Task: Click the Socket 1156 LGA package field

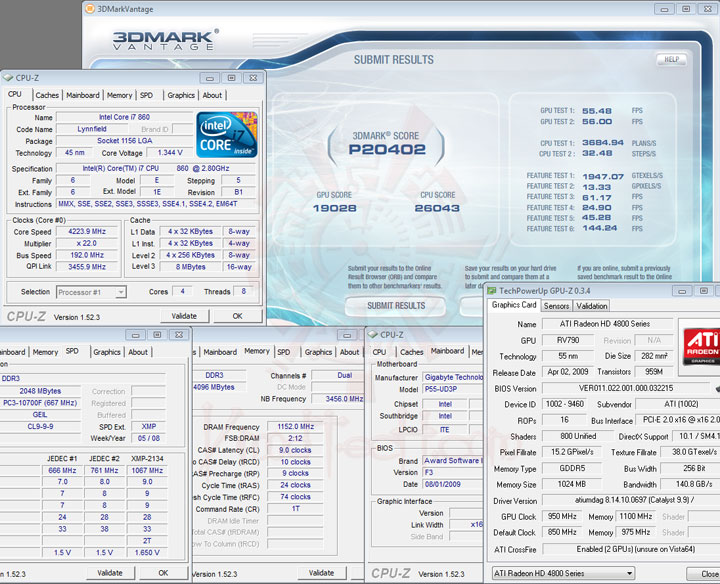Action: [x=124, y=140]
